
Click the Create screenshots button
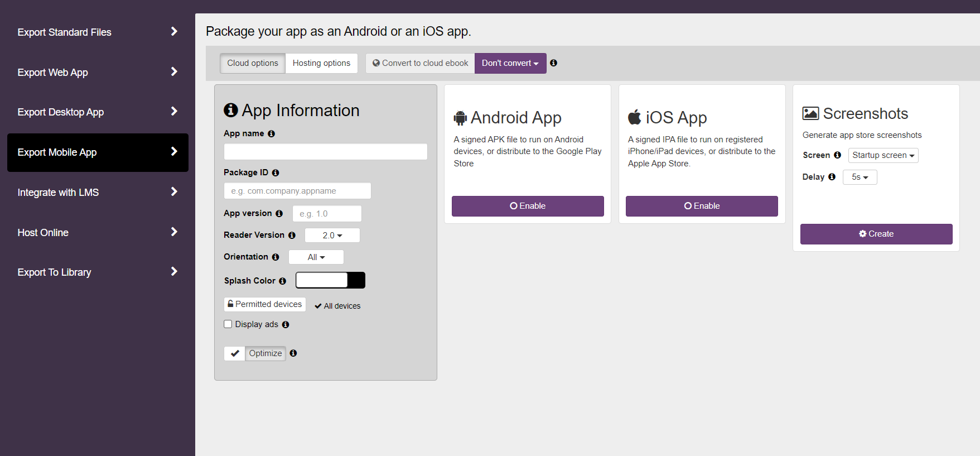[x=876, y=234]
